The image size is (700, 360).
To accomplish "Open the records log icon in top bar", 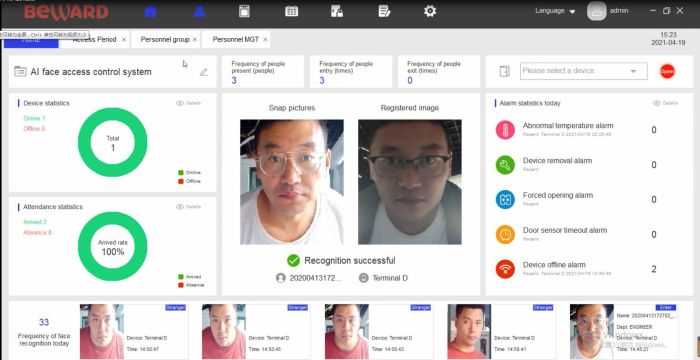I will coord(384,11).
